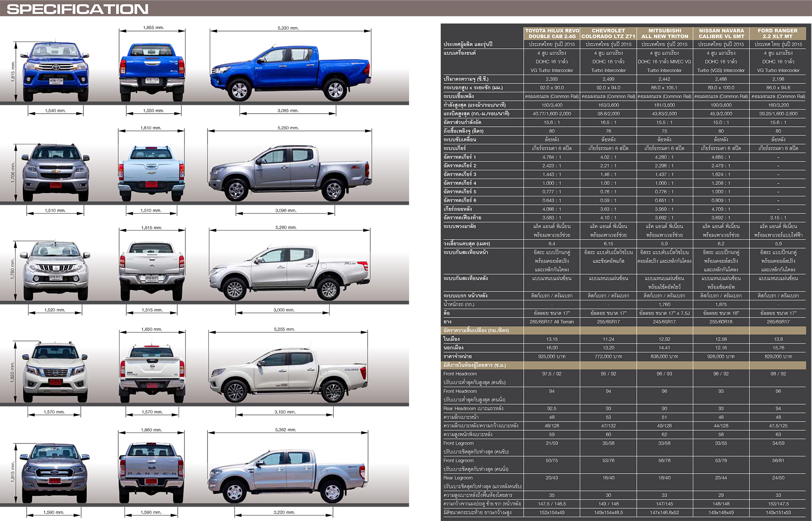
Task: Click the มิติภายในห้องผู้โดยสาร section header band
Action: (x=623, y=365)
